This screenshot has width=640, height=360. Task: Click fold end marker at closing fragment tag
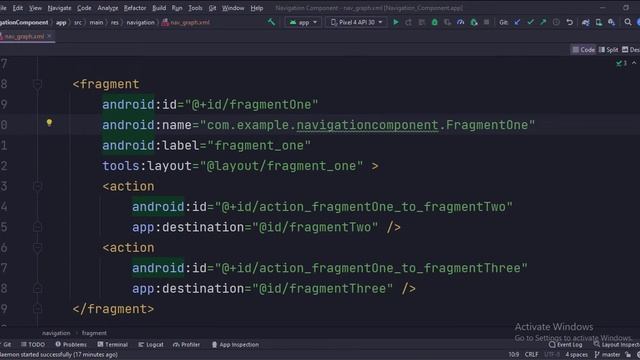(37, 309)
